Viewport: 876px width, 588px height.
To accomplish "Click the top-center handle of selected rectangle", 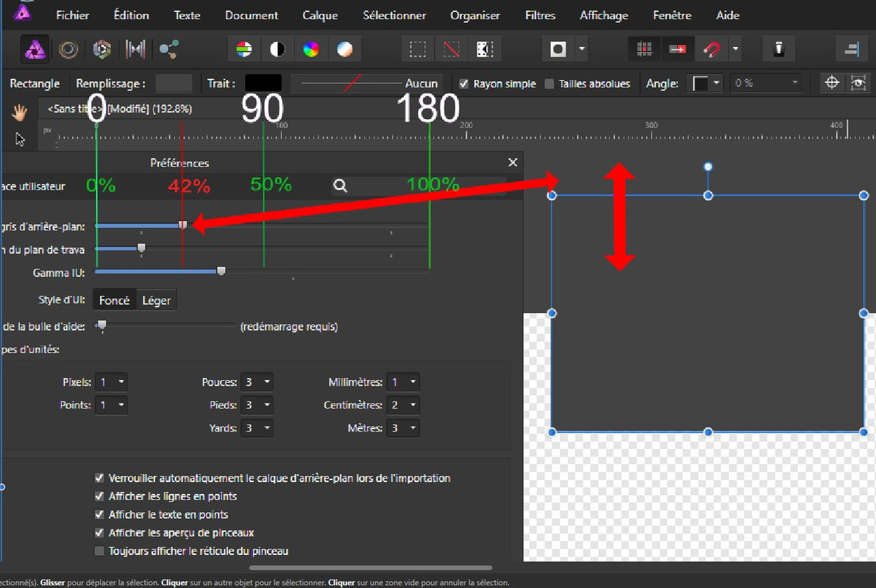I will tap(708, 196).
